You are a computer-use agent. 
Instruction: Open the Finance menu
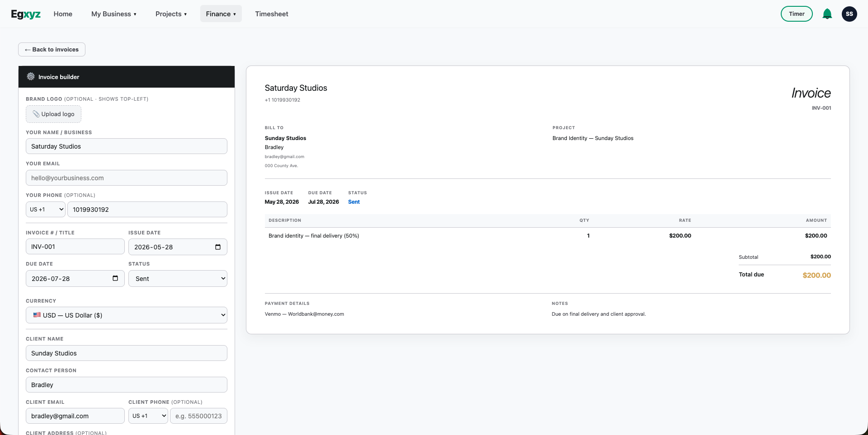coord(221,14)
